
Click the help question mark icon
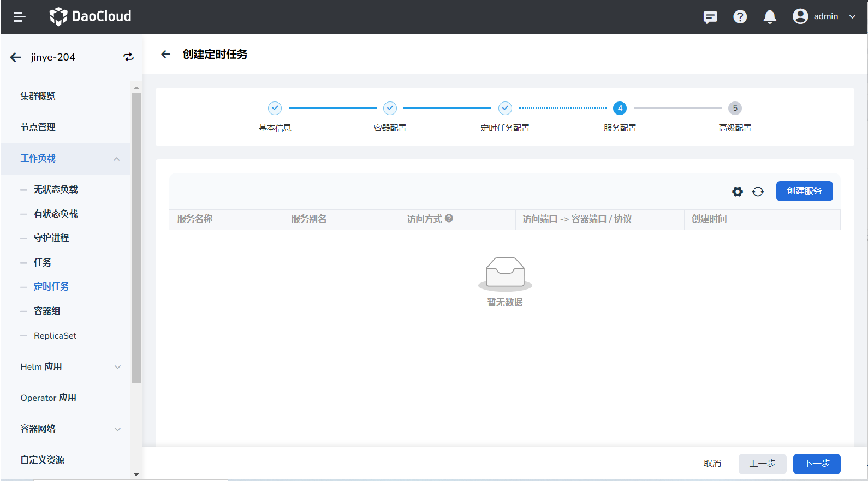point(740,17)
